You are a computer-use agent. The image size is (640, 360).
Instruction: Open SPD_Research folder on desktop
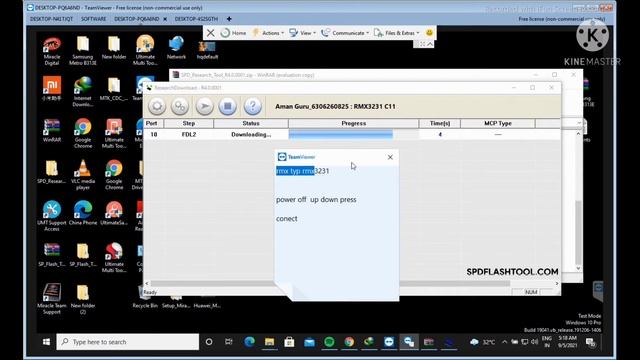coord(52,172)
